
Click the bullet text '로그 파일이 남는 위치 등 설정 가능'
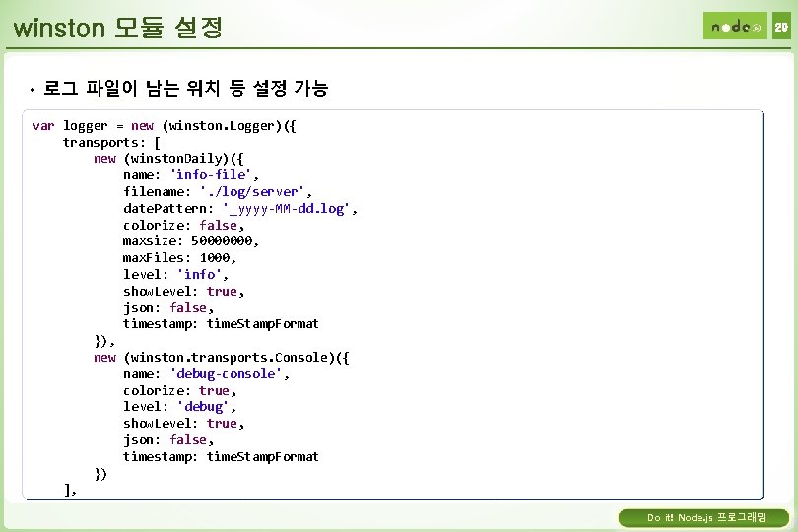186,88
